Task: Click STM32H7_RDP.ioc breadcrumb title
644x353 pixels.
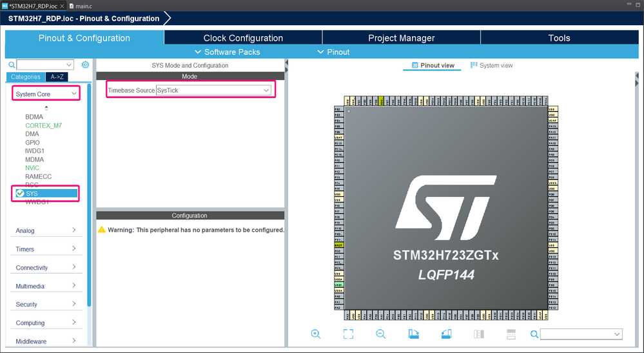Action: tap(84, 19)
